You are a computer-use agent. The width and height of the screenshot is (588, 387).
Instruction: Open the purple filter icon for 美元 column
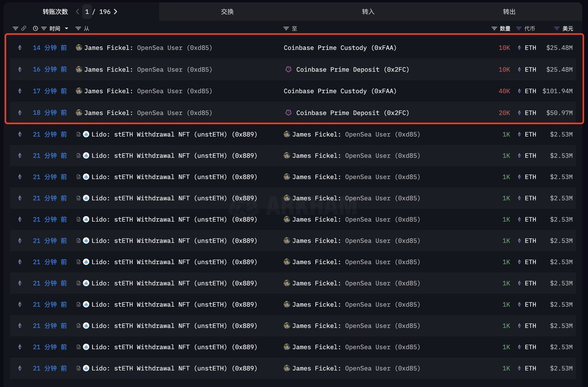point(557,29)
